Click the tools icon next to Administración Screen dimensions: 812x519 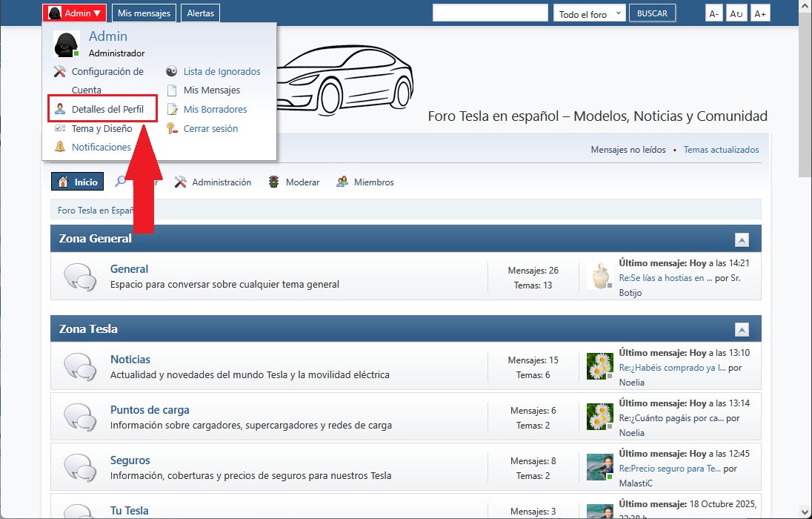181,182
